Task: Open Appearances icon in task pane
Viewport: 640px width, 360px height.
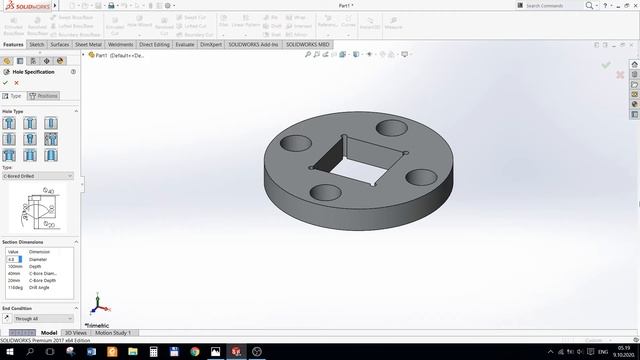Action: click(x=634, y=104)
